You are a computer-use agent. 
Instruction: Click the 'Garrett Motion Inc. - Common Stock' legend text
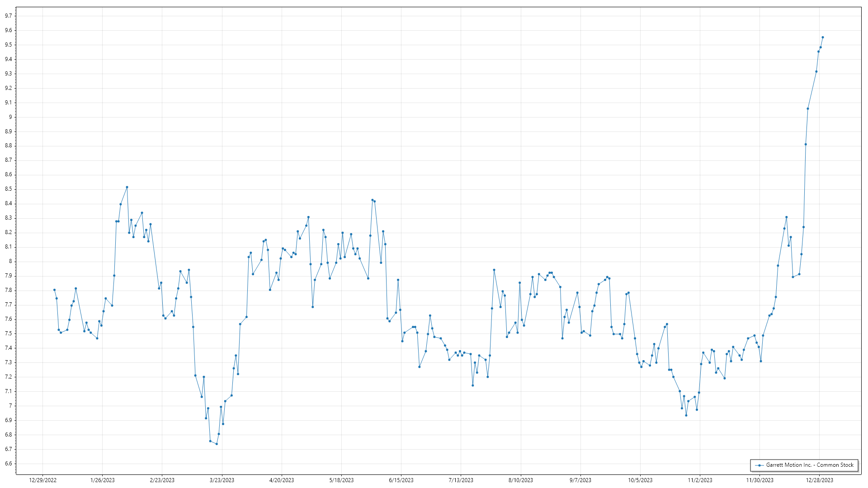point(810,465)
